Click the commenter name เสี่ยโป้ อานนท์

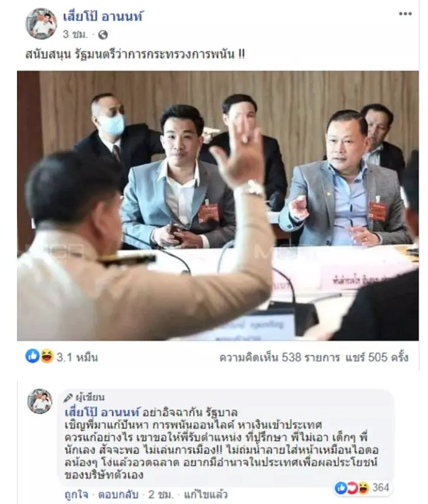[102, 411]
